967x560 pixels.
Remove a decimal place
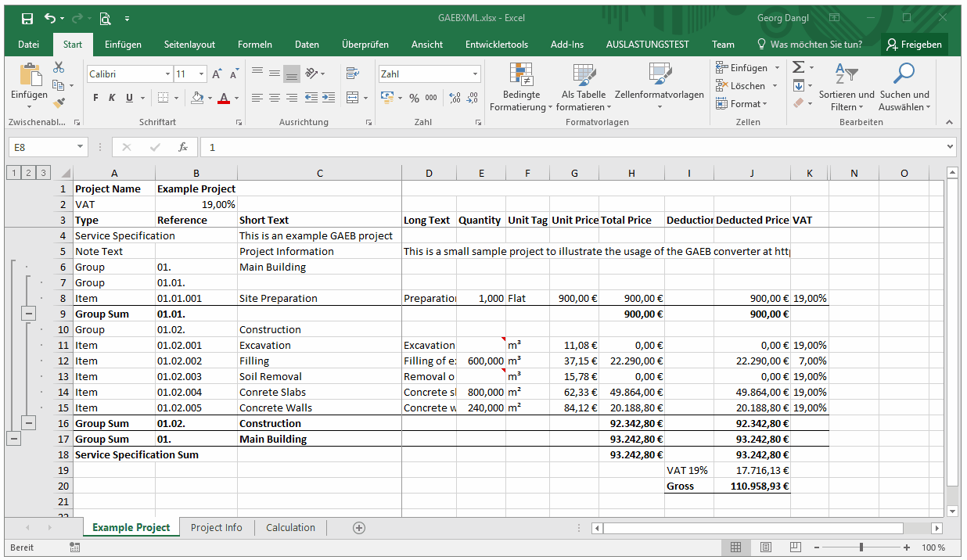point(472,98)
